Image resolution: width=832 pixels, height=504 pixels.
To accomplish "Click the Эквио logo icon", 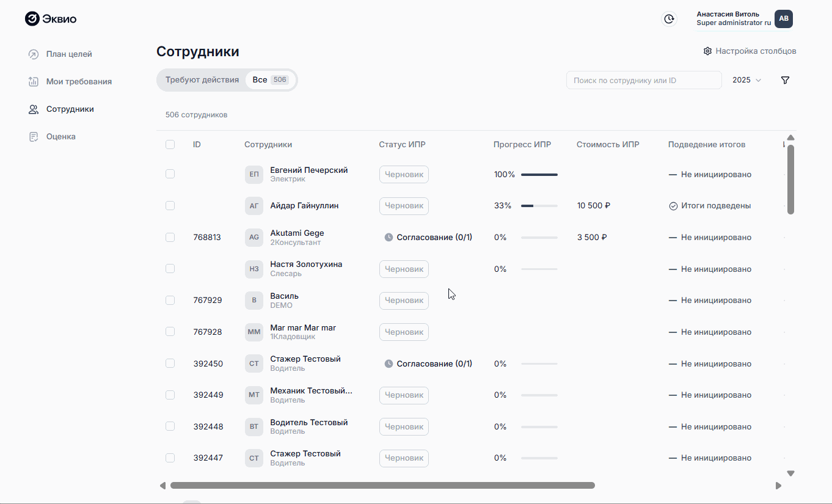I will [x=32, y=19].
